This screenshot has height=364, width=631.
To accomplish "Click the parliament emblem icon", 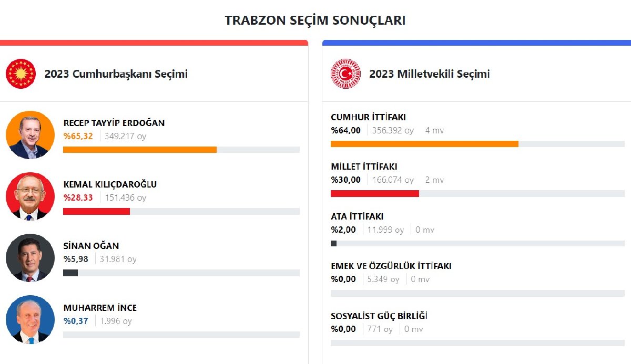I will 345,74.
